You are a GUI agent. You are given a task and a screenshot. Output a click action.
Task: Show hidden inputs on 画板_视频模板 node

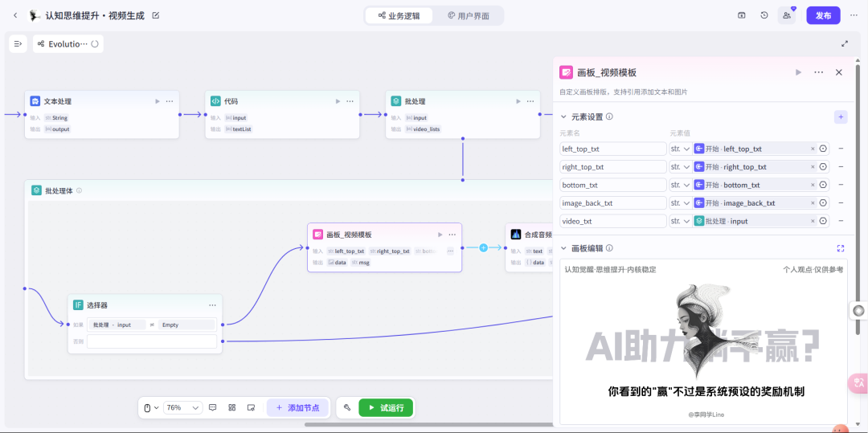(450, 251)
